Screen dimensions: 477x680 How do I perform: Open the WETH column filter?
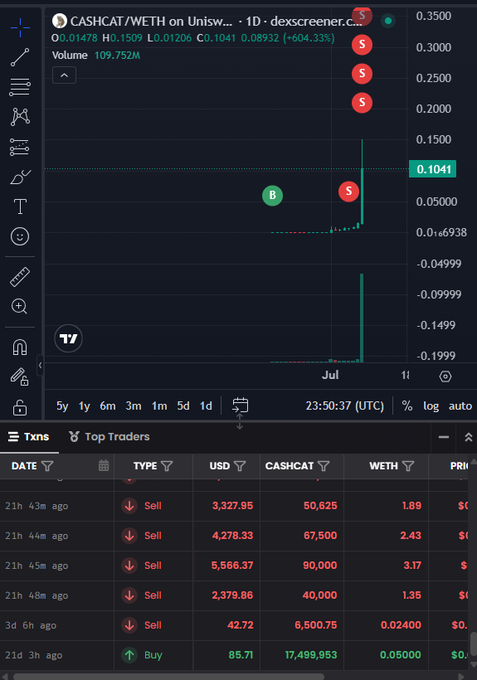(x=408, y=466)
